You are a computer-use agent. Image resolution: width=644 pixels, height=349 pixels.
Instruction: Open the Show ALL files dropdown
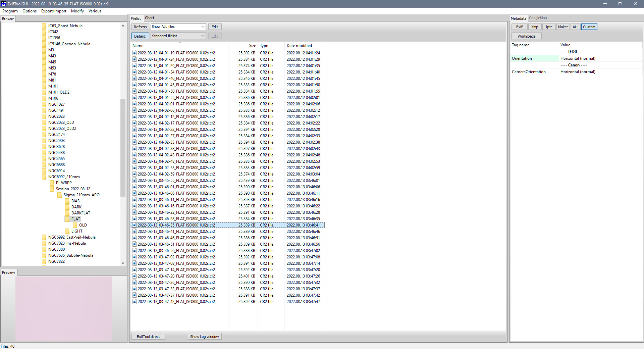[x=178, y=27]
